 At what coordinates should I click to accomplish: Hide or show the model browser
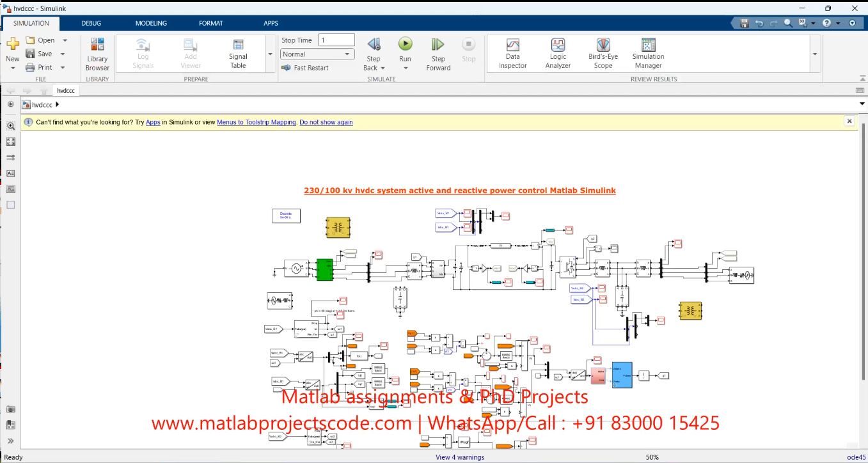[x=10, y=104]
